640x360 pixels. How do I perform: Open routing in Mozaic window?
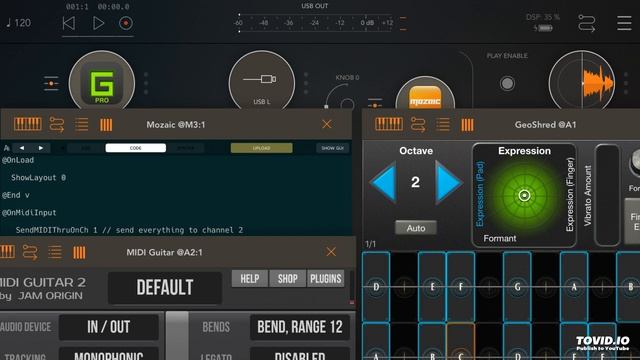[x=57, y=124]
